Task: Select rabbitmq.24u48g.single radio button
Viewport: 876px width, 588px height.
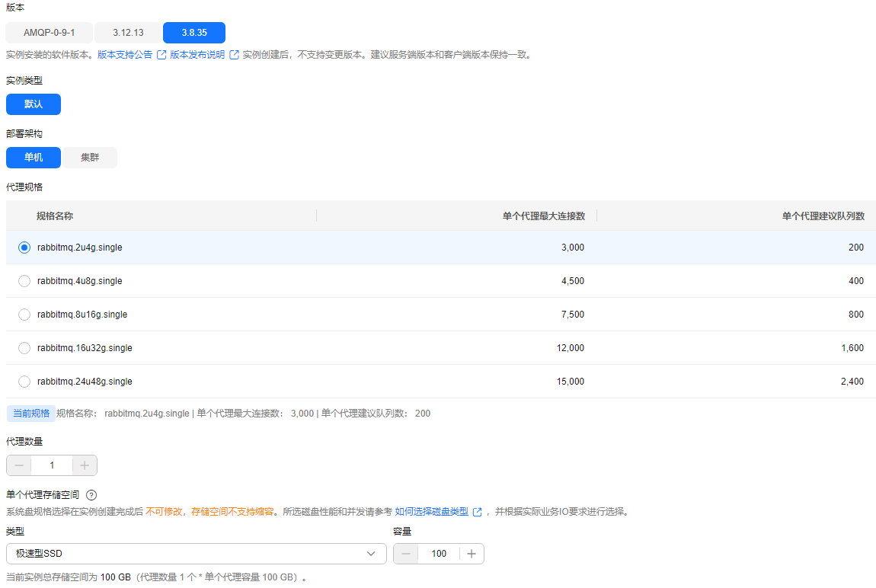Action: coord(24,382)
